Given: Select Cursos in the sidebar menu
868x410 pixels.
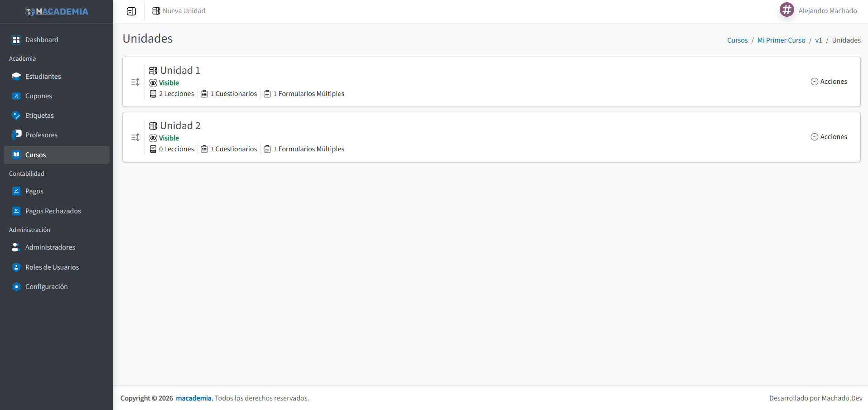Looking at the screenshot, I should point(36,154).
